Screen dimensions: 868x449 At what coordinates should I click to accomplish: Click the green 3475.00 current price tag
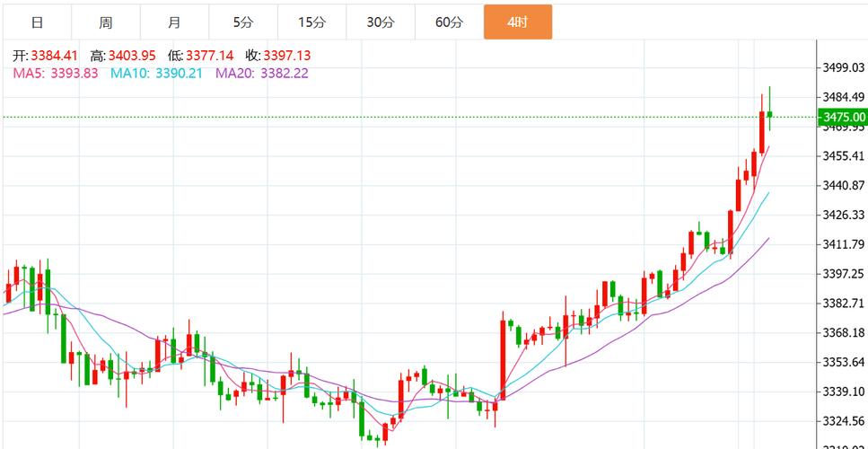pyautogui.click(x=843, y=117)
